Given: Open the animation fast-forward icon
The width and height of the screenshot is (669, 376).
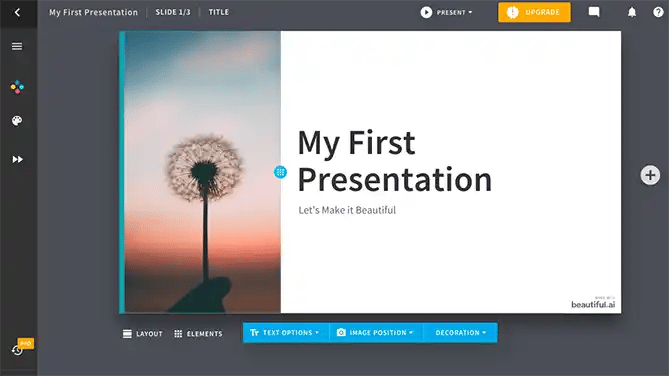Looking at the screenshot, I should [x=17, y=159].
